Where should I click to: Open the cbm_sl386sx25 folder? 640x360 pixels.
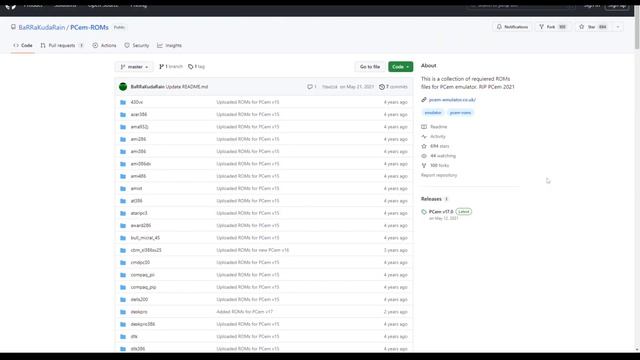[x=146, y=250]
